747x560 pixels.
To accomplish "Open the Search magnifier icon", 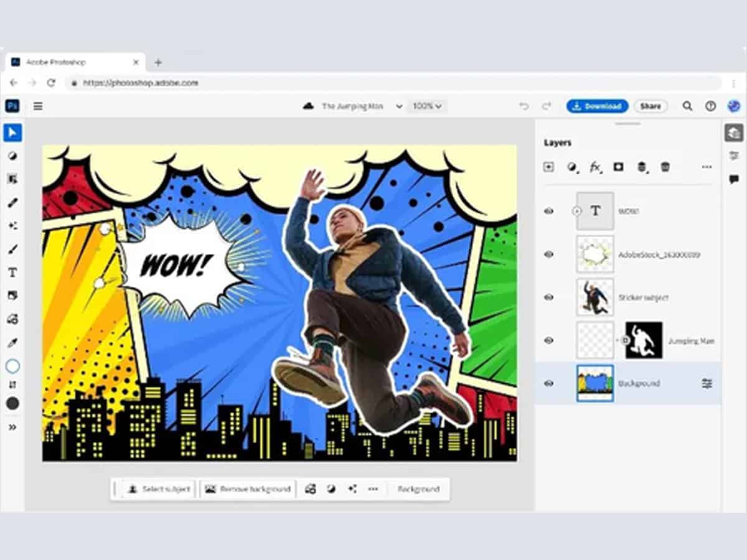I will [687, 106].
